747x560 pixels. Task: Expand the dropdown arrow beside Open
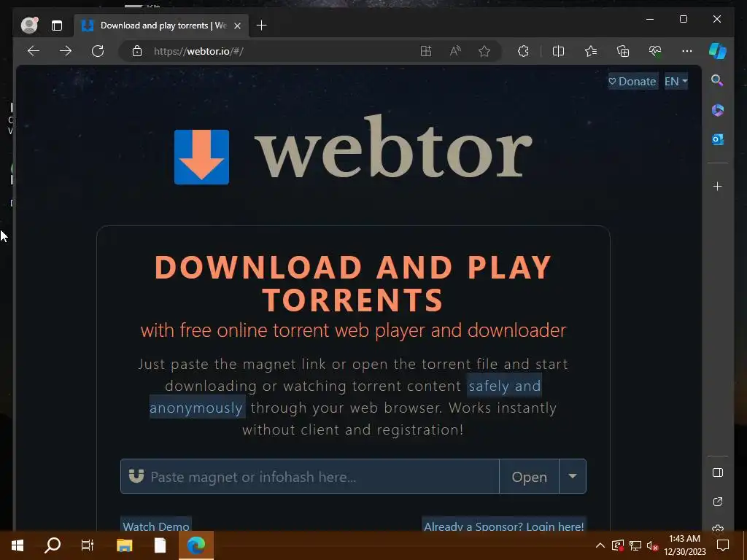572,476
